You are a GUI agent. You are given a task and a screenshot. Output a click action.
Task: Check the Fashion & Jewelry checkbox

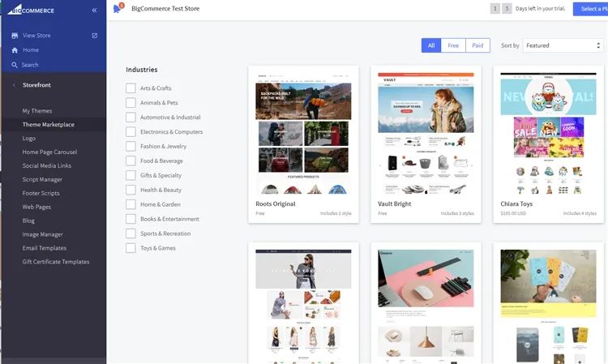point(131,147)
